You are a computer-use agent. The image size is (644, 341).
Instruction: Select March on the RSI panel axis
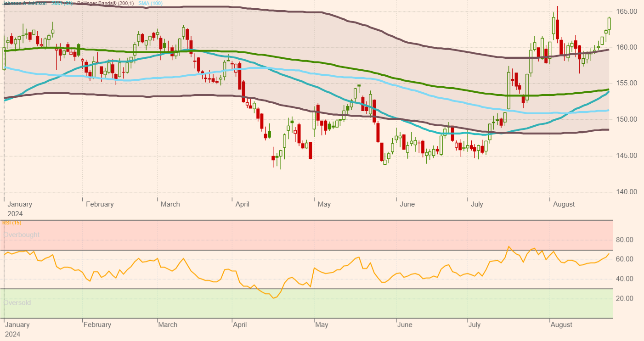click(168, 325)
